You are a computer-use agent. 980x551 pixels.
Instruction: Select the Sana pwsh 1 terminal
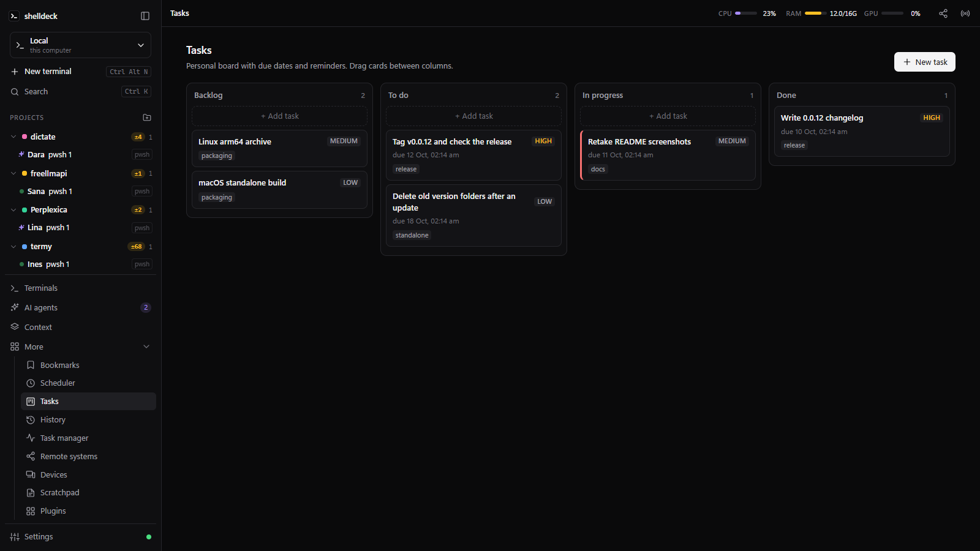point(85,192)
